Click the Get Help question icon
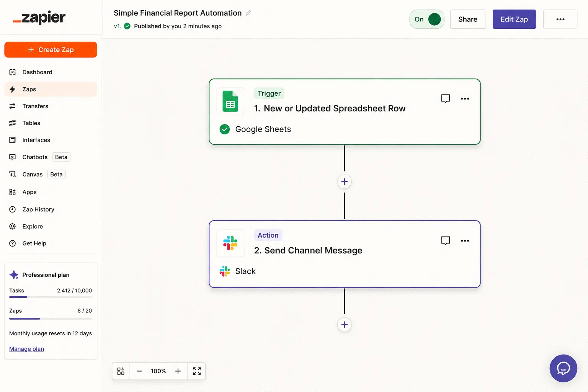The image size is (588, 392). 13,243
